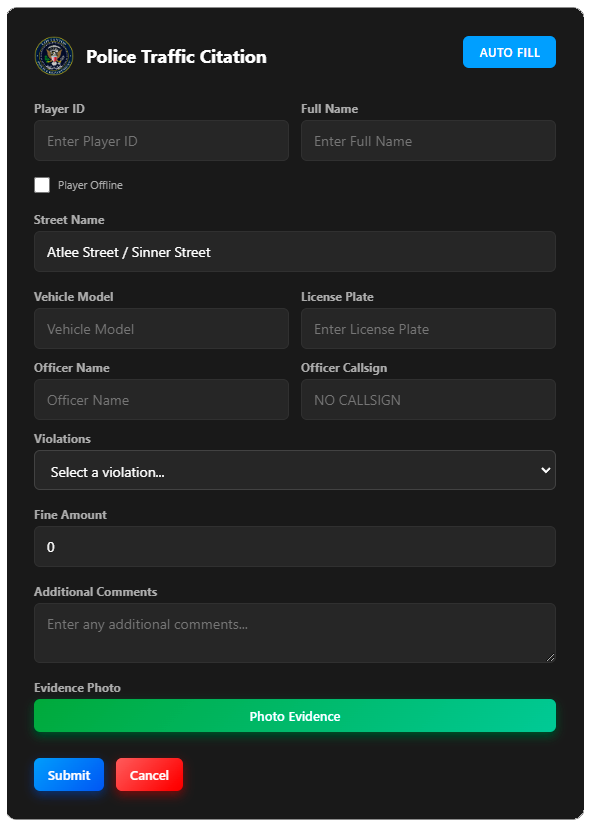Click the Additional Comments text area

[295, 633]
